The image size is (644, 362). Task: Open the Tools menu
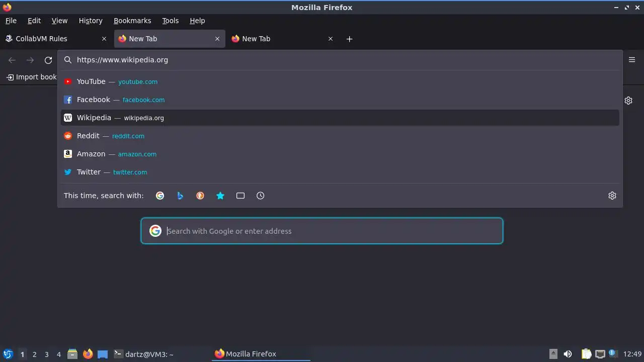pyautogui.click(x=171, y=21)
